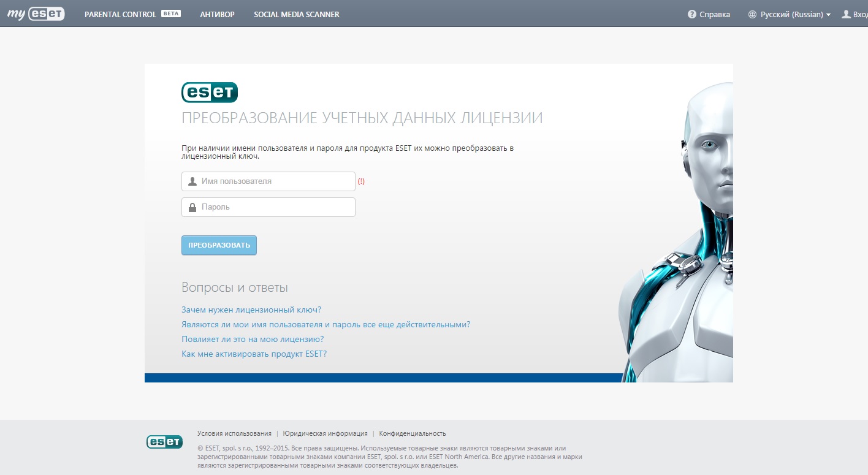
Task: Click the red (!) warning indicator
Action: (x=361, y=181)
